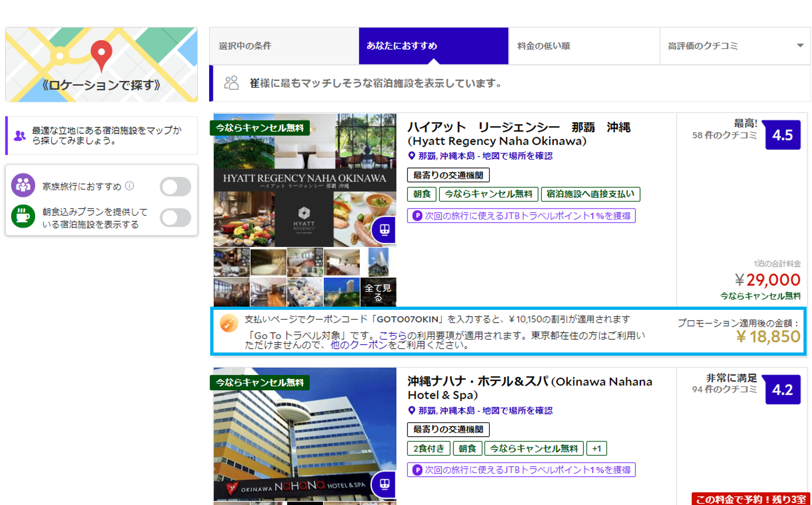The image size is (812, 505).
Task: Open the 選択中の条件 tab
Action: [245, 46]
